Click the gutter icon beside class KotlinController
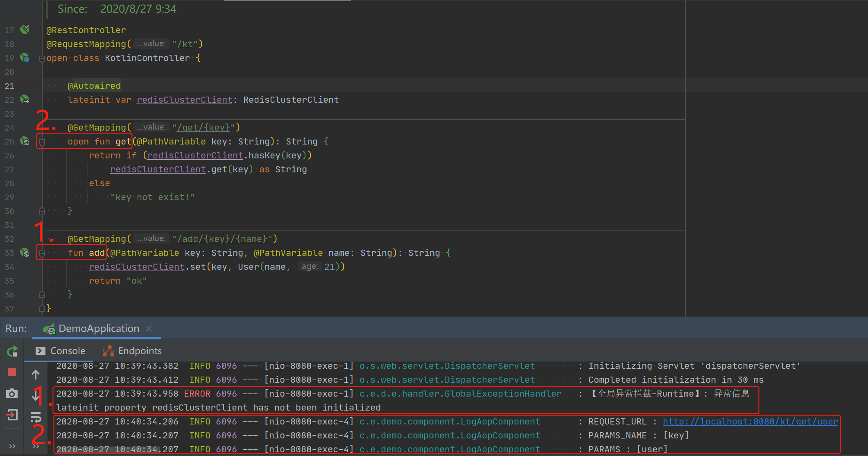Image resolution: width=868 pixels, height=456 pixels. click(25, 58)
